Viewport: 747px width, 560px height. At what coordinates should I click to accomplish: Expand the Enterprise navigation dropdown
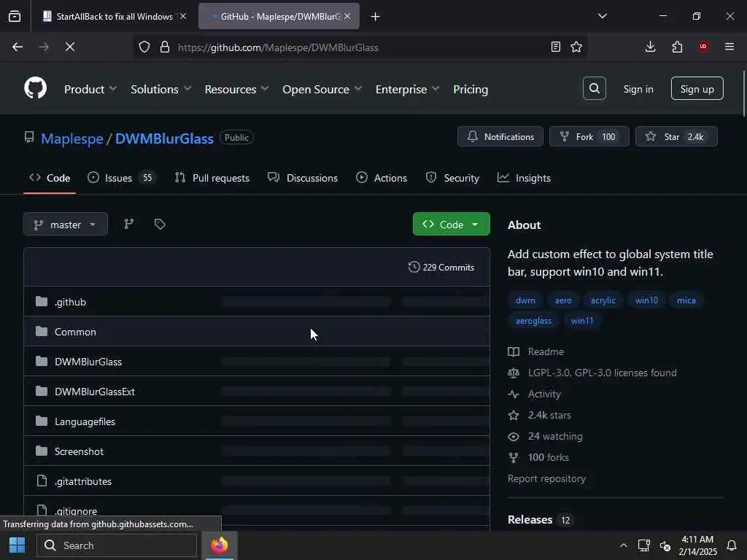(407, 89)
